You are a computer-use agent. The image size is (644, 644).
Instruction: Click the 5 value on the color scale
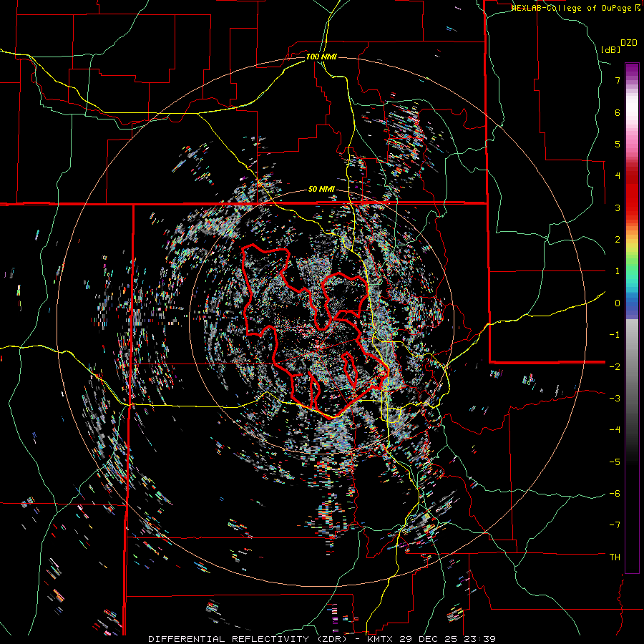(x=618, y=144)
